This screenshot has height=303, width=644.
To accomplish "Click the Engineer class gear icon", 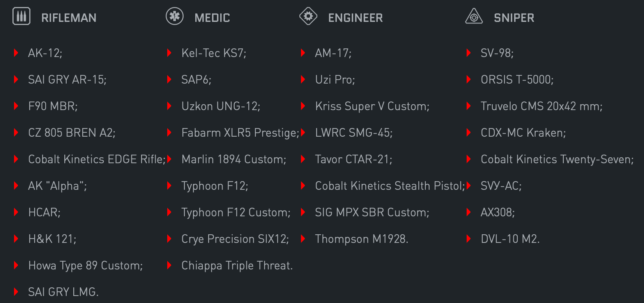I will click(x=308, y=16).
